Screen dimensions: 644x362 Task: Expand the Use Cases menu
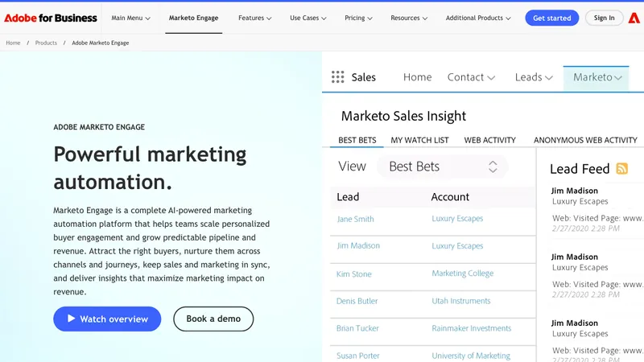[x=308, y=18]
